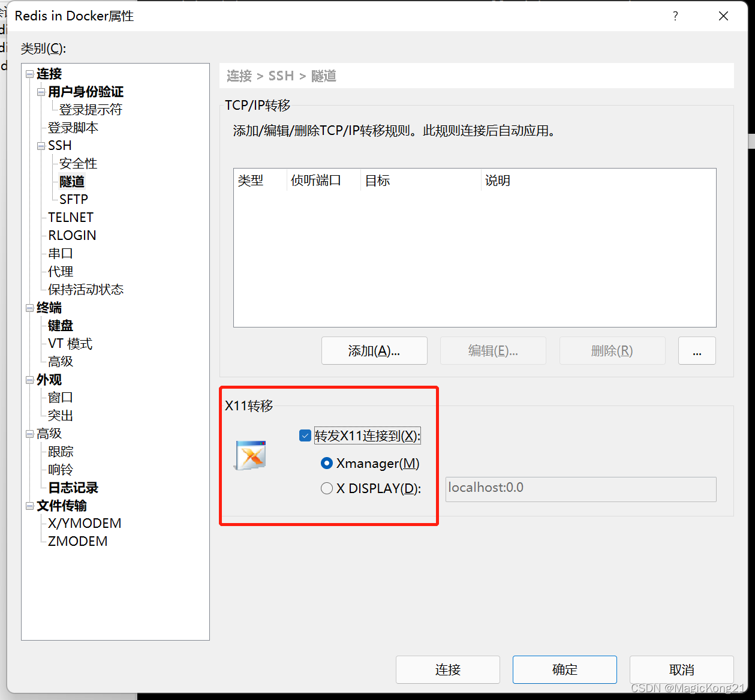Collapse the 文件传输 tree node
755x700 pixels.
pos(29,506)
